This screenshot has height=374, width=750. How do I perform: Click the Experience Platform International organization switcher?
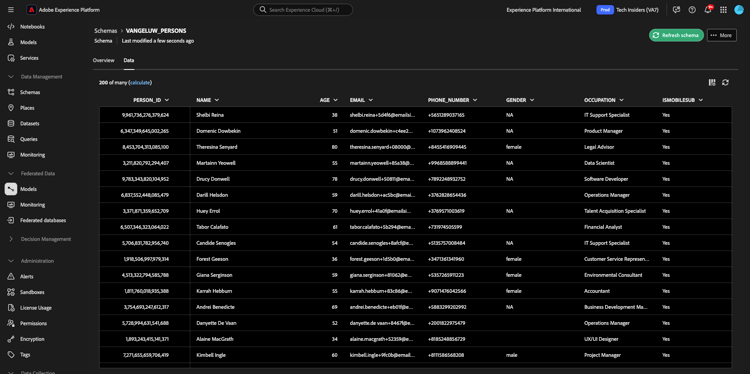(544, 10)
